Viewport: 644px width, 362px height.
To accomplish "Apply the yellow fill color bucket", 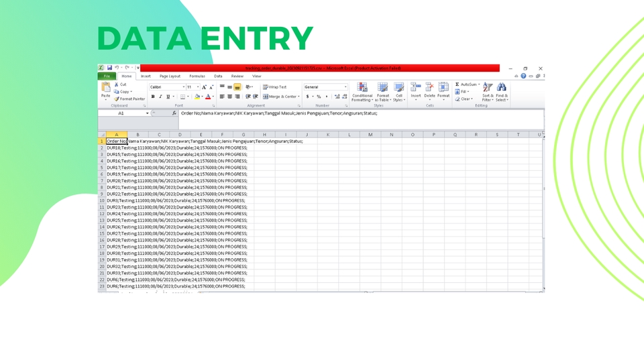I will pos(197,97).
